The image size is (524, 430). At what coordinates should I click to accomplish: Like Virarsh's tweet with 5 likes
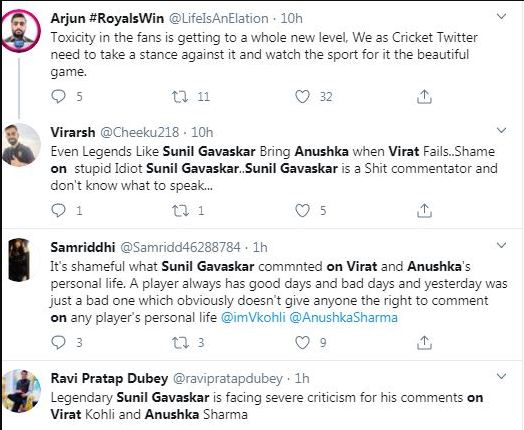(x=302, y=211)
